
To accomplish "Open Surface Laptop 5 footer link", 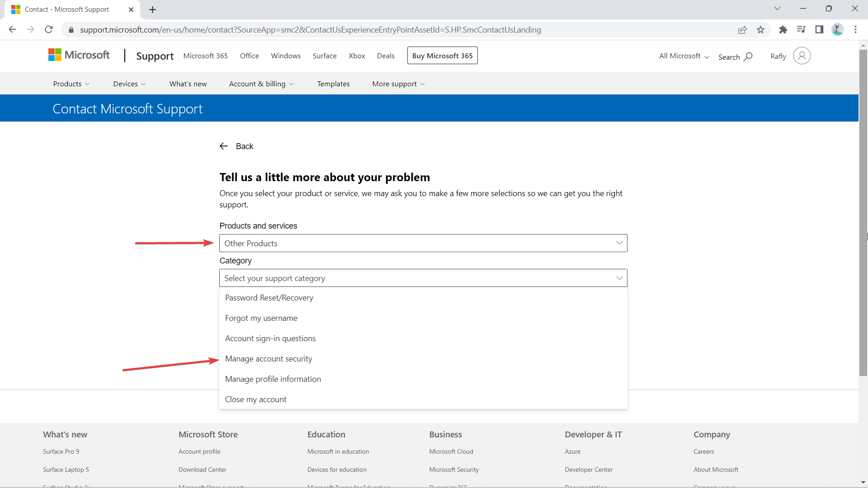I will pyautogui.click(x=66, y=469).
